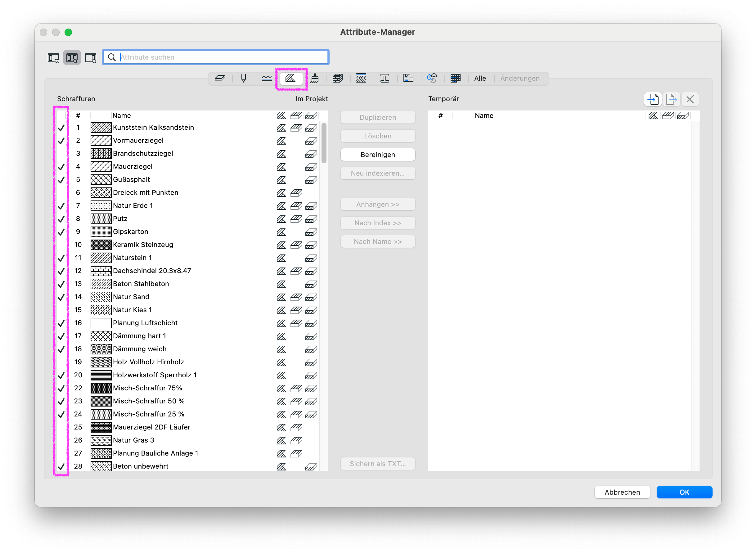Screen dimensions: 756x553
Task: Sort temporary list by Name column
Action: tap(560, 115)
